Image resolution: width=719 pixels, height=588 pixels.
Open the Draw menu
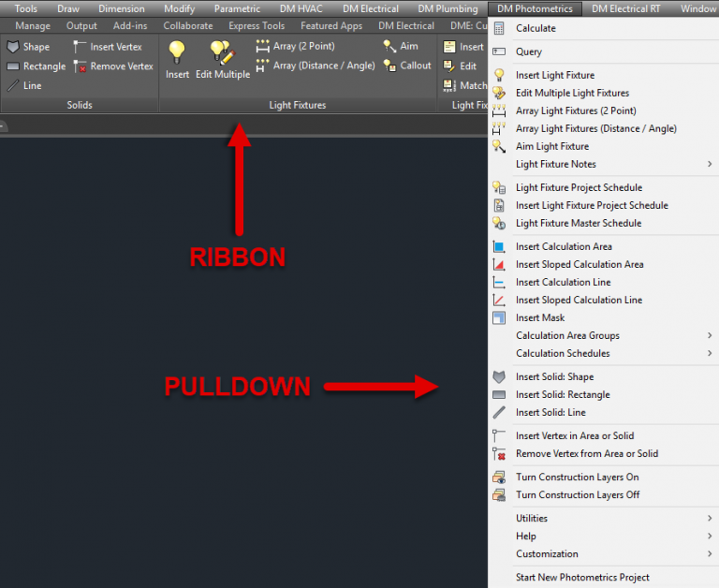(68, 8)
